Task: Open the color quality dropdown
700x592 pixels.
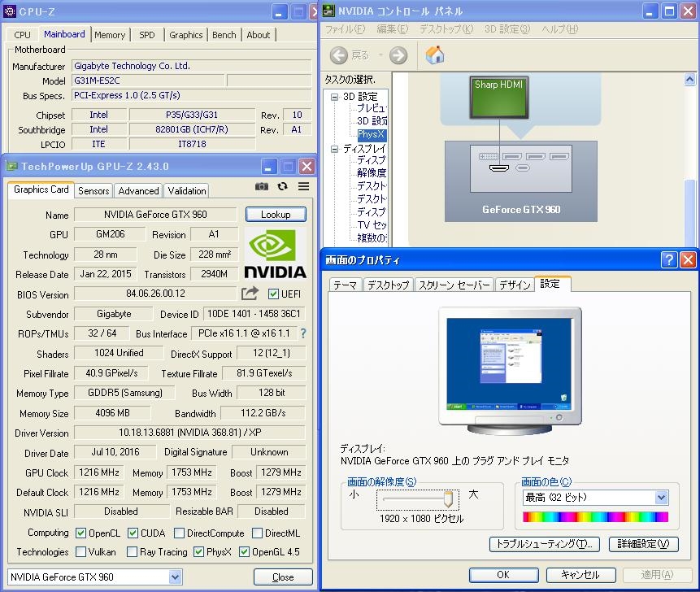Action: point(660,498)
